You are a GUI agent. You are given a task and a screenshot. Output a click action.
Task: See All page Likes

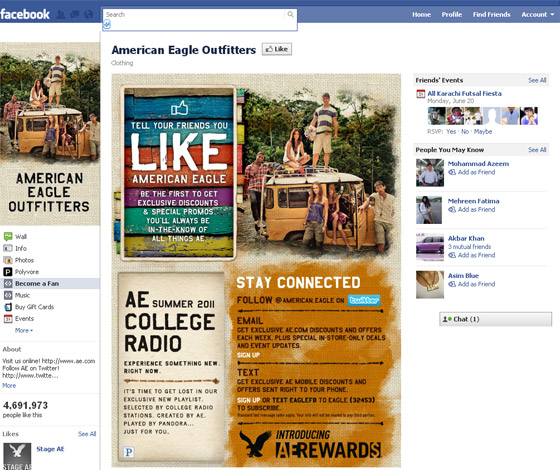87,434
